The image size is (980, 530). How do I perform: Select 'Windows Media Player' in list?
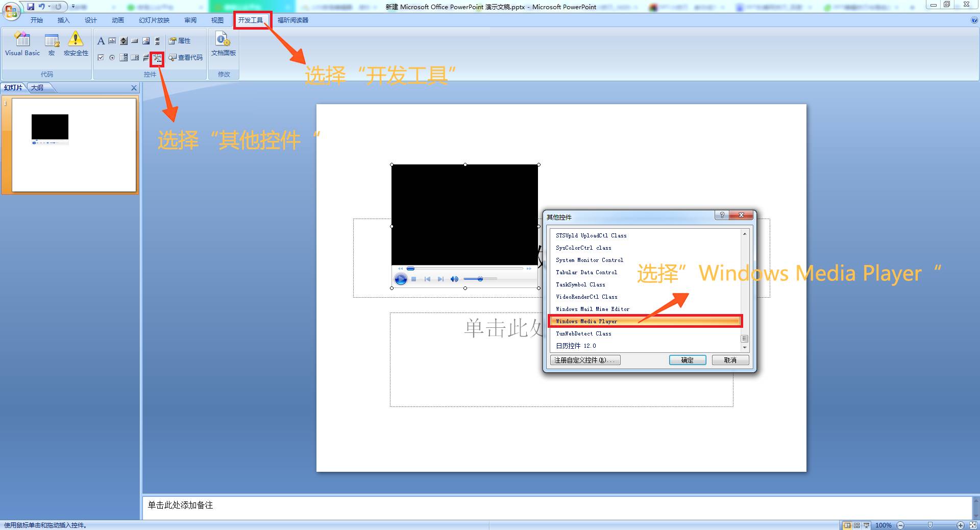pos(645,321)
